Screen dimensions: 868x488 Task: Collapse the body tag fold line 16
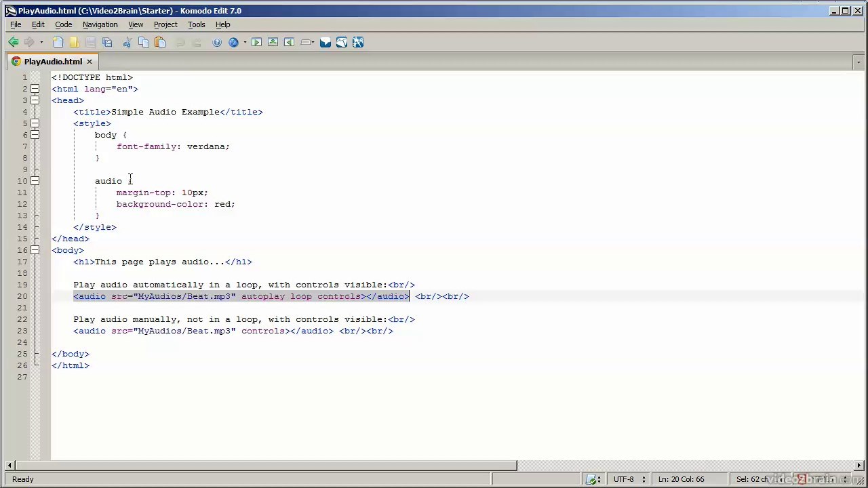tap(35, 250)
